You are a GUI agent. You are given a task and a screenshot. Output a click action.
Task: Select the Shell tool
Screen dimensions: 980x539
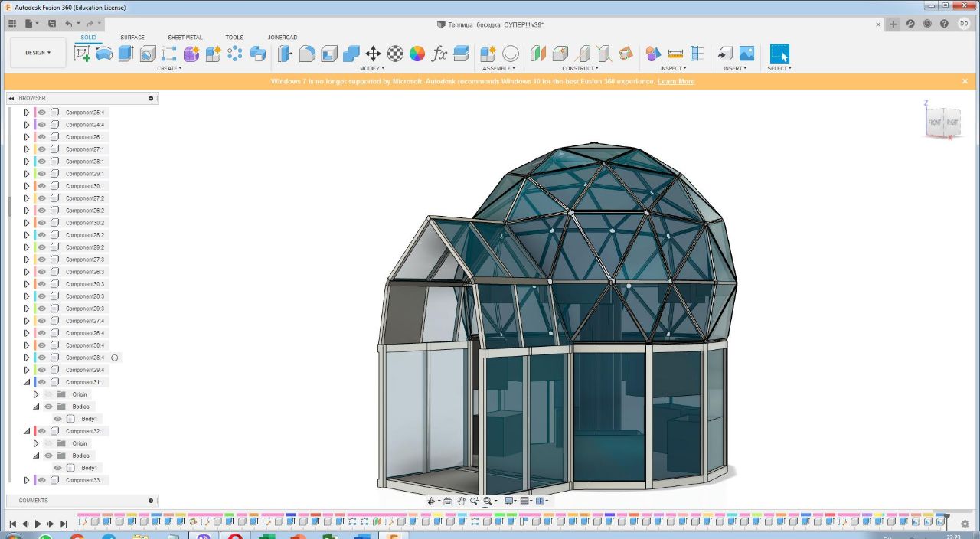pos(329,54)
